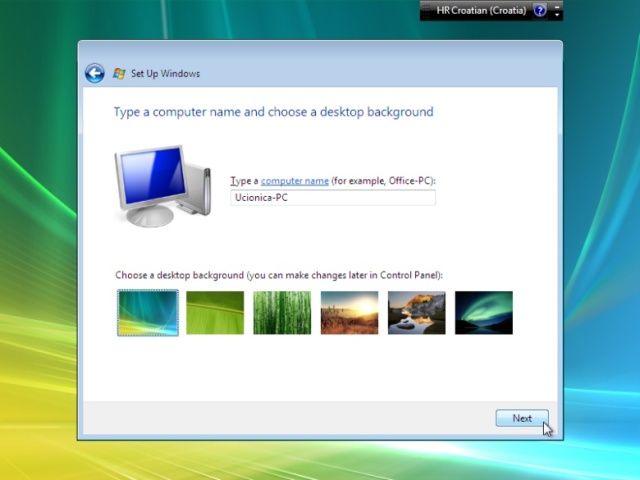Image resolution: width=640 pixels, height=480 pixels.
Task: Select the Vista aurora swirl background
Action: pos(148,313)
